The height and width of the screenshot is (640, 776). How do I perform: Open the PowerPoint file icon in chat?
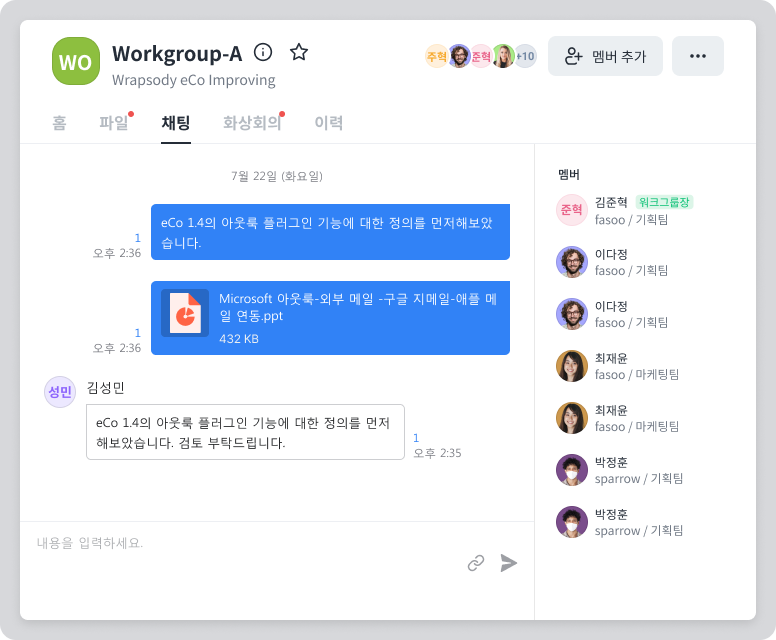[x=185, y=313]
